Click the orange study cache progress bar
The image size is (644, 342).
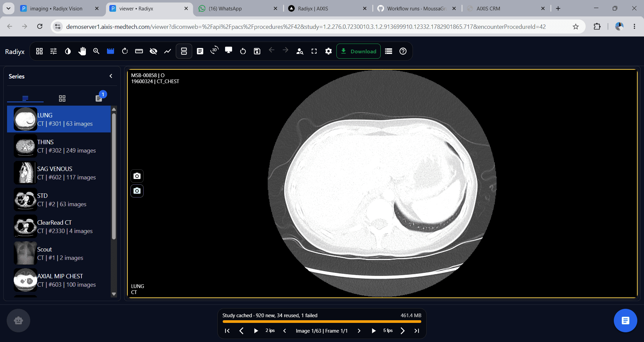coord(322,322)
